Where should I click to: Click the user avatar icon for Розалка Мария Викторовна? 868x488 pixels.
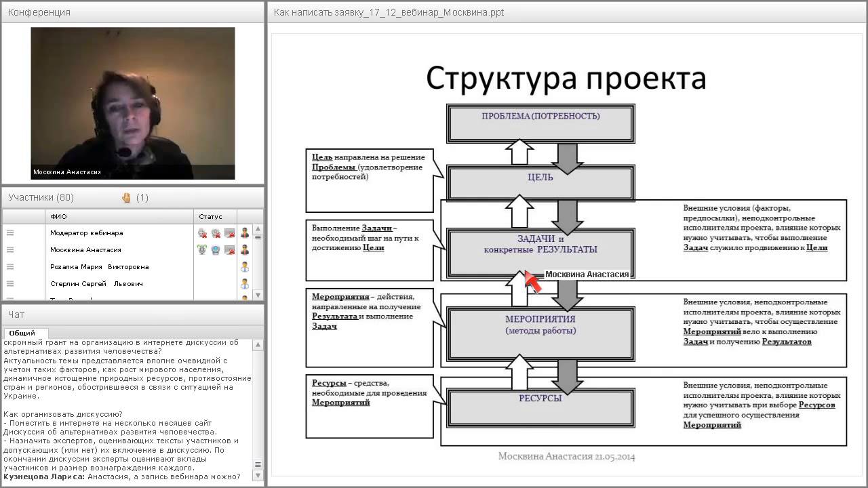(245, 267)
